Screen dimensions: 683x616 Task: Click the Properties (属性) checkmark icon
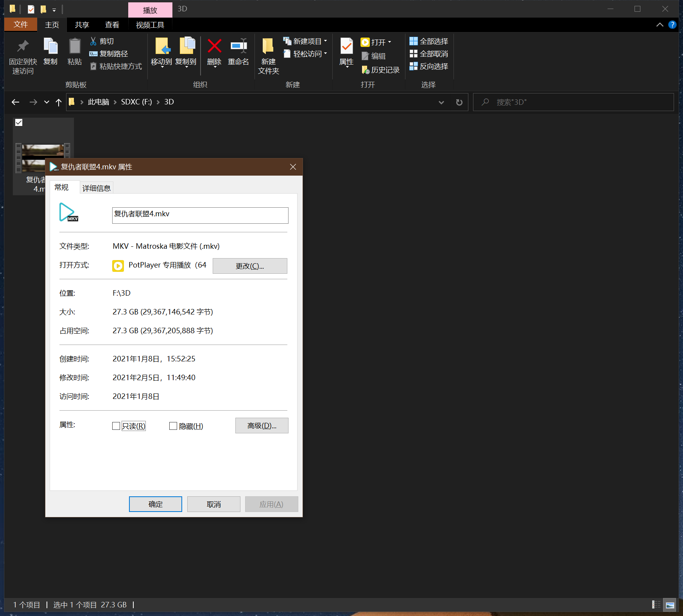[346, 46]
